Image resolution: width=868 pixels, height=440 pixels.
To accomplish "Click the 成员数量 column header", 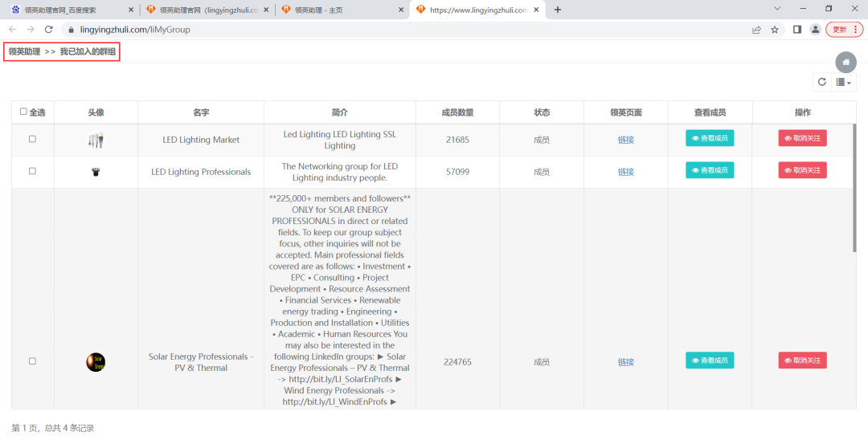I will click(457, 112).
